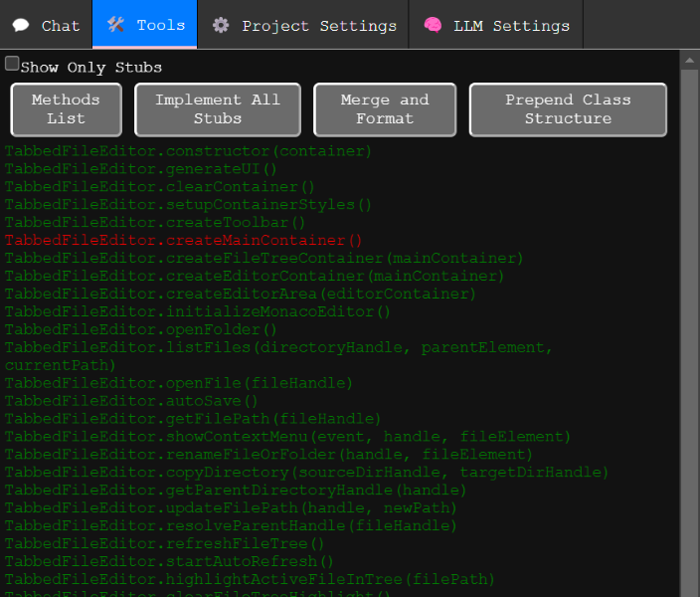Click the Methods List button
This screenshot has height=597, width=700.
pyautogui.click(x=66, y=109)
